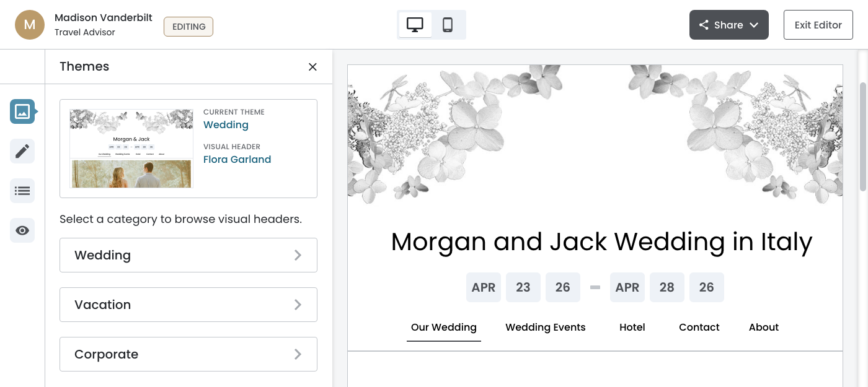This screenshot has height=387, width=868.
Task: Close the Themes panel
Action: (x=312, y=67)
